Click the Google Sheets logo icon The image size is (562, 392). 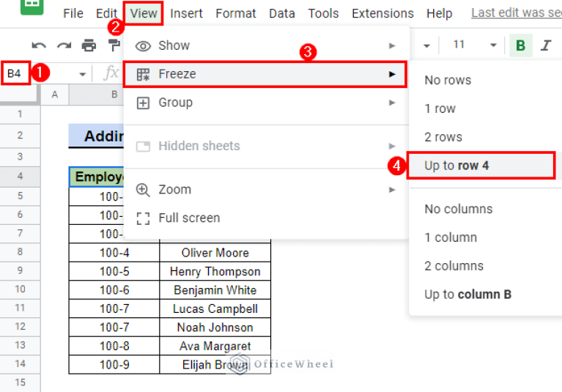(x=31, y=6)
